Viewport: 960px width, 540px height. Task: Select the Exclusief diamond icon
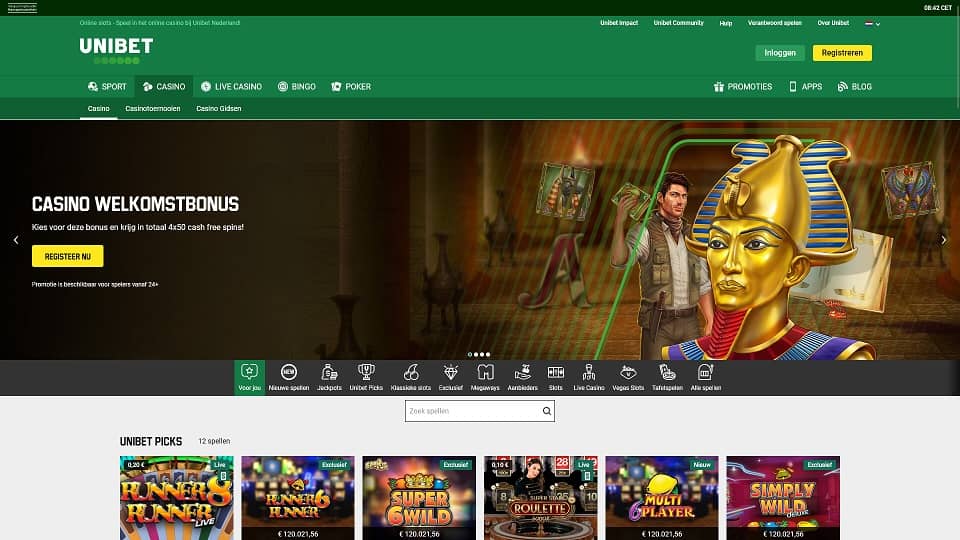(x=451, y=372)
